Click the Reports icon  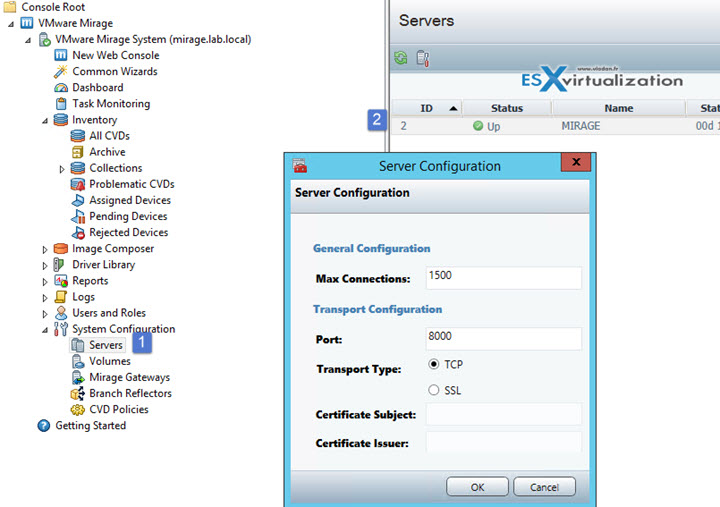61,281
